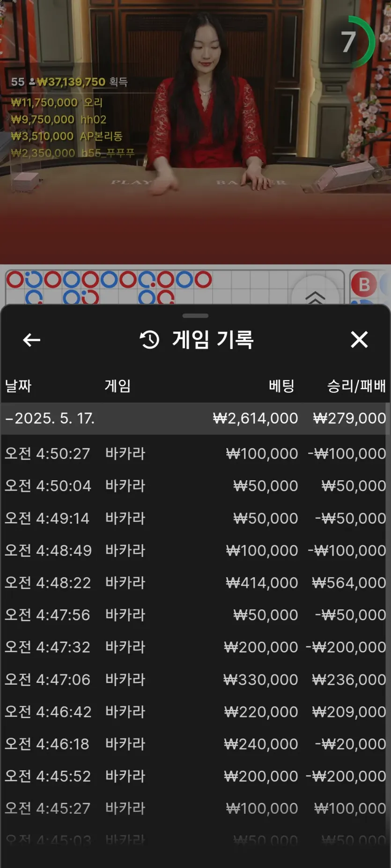The height and width of the screenshot is (868, 391).
Task: Click the 베팅 column header
Action: pos(281,386)
